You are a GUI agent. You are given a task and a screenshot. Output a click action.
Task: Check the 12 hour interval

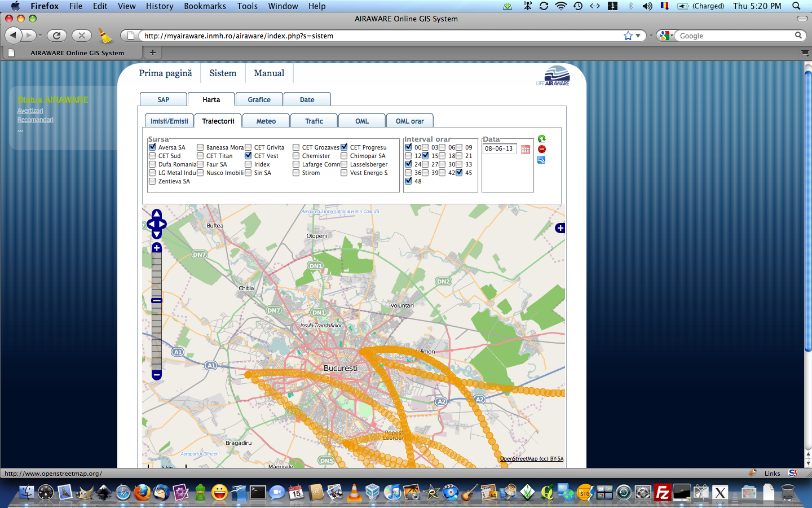pyautogui.click(x=408, y=156)
